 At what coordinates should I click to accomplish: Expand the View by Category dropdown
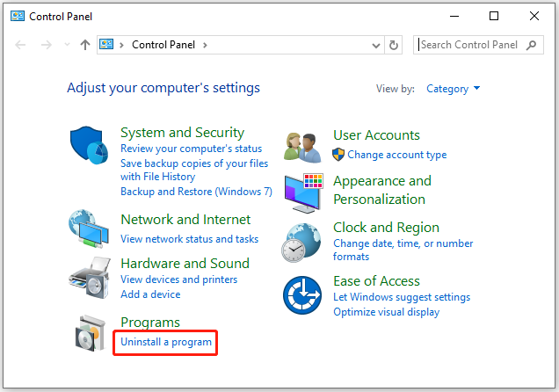pos(454,89)
